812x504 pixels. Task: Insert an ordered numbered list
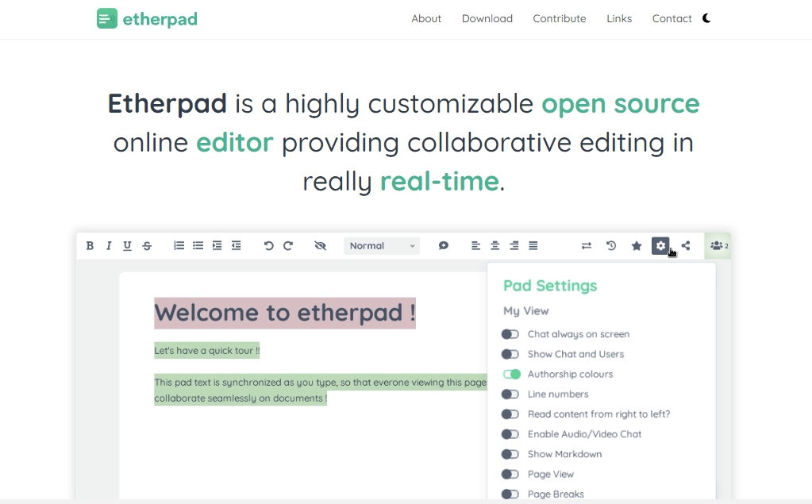click(179, 245)
